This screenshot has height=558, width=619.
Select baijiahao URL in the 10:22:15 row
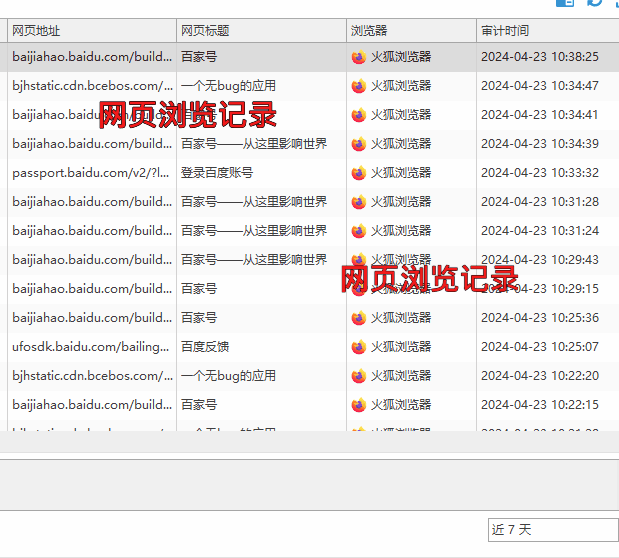(92, 405)
